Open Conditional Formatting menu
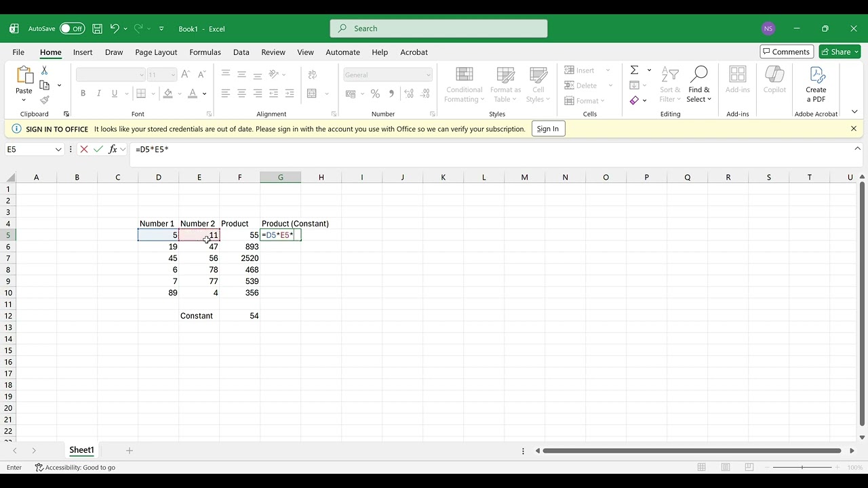Viewport: 868px width, 488px height. point(464,85)
